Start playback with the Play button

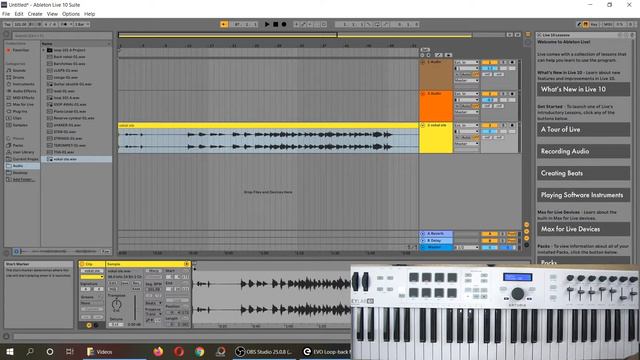[267, 24]
